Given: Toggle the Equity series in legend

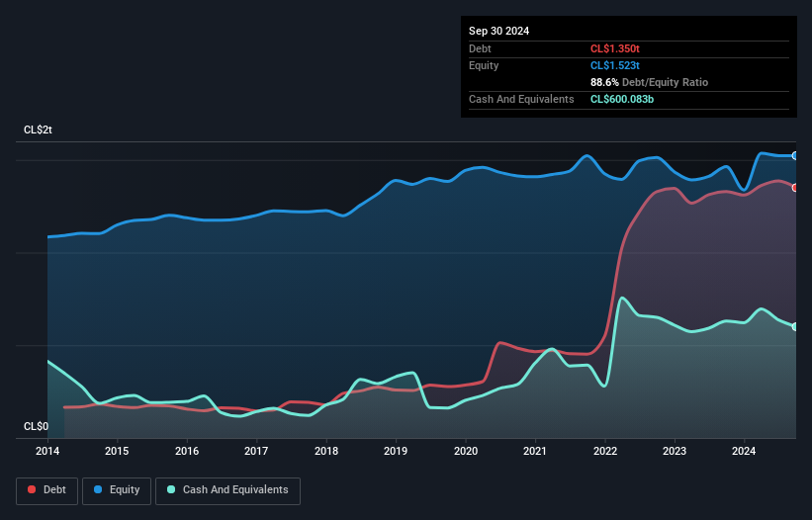Looking at the screenshot, I should [x=117, y=489].
